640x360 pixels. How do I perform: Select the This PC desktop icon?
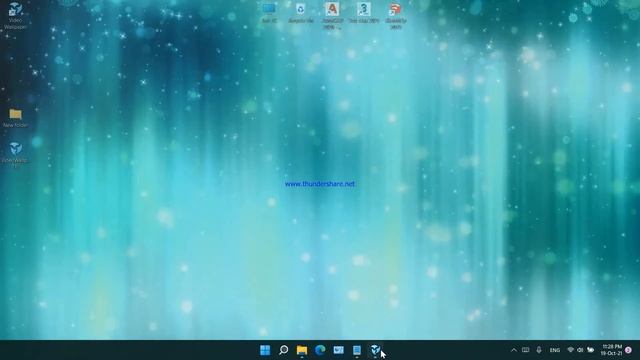269,13
